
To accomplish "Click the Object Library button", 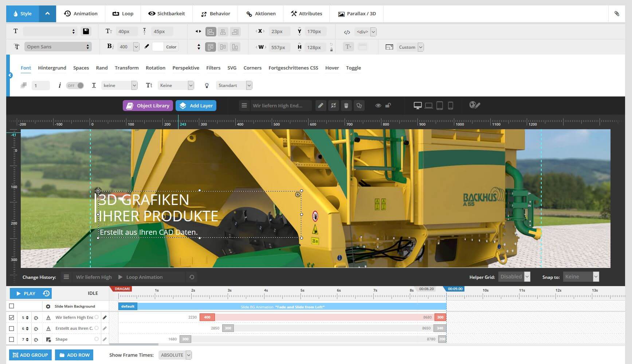I will tap(148, 106).
